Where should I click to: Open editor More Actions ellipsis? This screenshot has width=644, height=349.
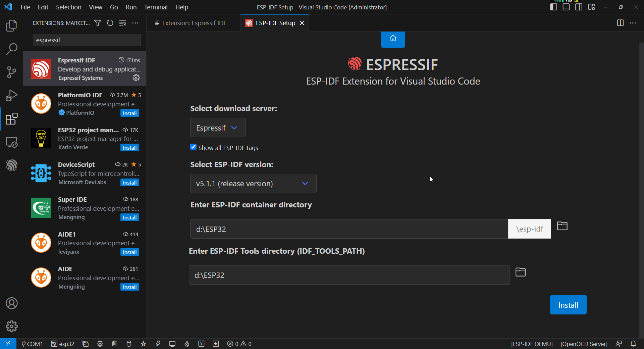tap(633, 23)
